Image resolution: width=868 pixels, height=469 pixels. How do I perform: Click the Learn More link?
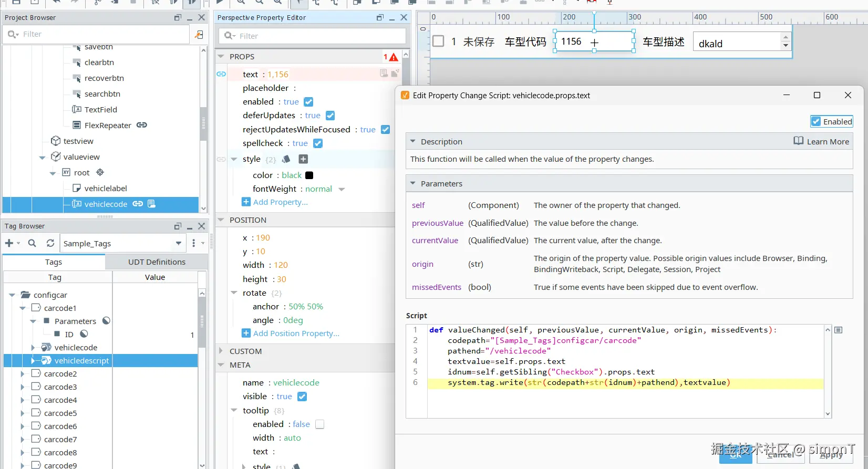(x=822, y=141)
